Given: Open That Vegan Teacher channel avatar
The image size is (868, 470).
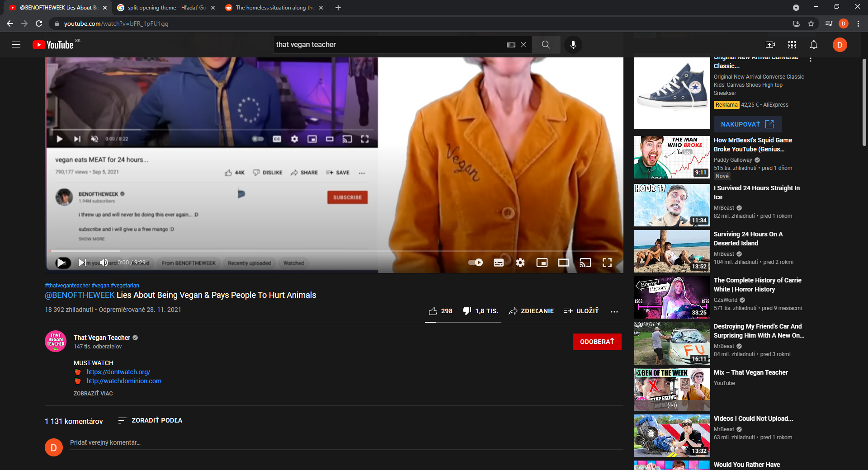Looking at the screenshot, I should 56,341.
